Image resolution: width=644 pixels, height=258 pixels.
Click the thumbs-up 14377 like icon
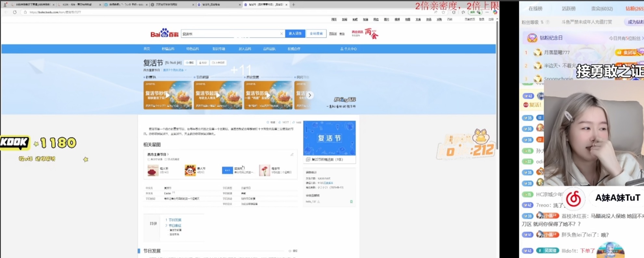pos(279,122)
